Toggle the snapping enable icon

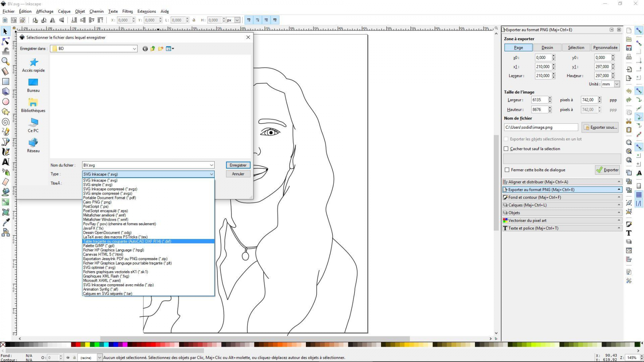(639, 30)
